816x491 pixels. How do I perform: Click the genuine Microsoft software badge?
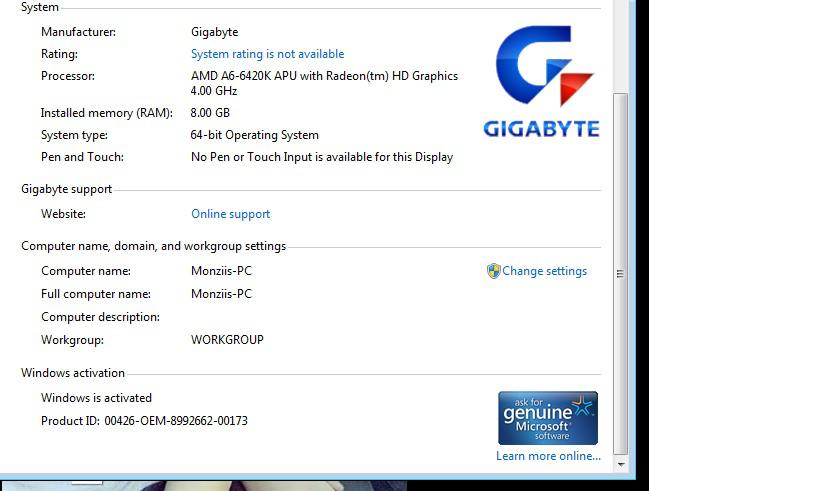(548, 418)
